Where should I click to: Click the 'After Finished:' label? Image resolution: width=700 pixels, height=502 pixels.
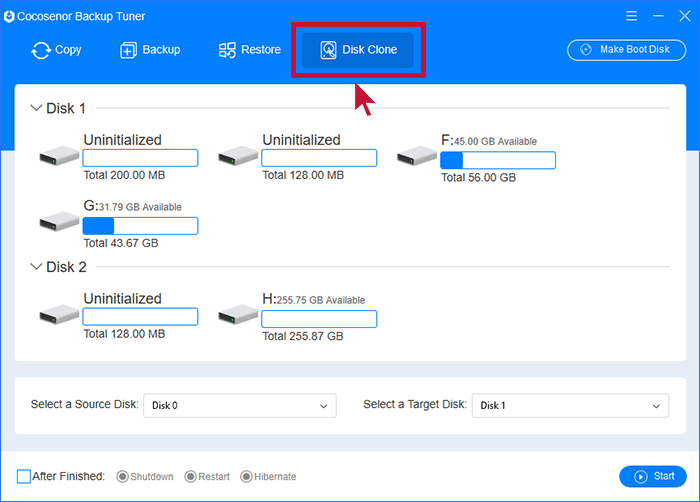[69, 477]
